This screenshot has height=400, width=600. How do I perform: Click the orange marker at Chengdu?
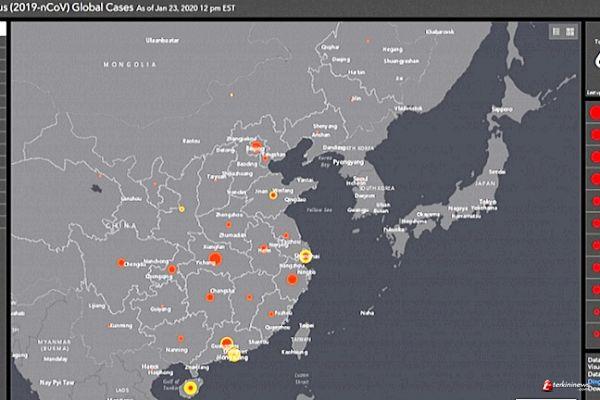tap(122, 263)
